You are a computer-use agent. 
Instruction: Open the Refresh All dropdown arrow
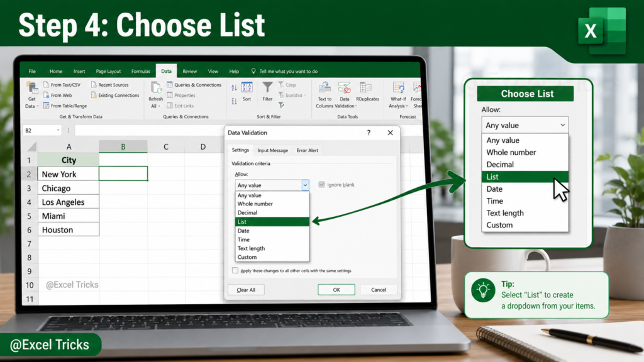click(x=159, y=106)
